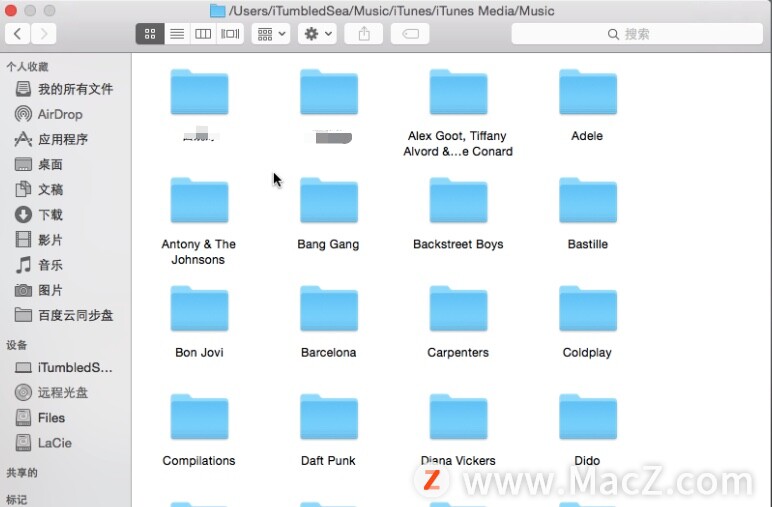Select the Adele folder icon

(x=587, y=93)
